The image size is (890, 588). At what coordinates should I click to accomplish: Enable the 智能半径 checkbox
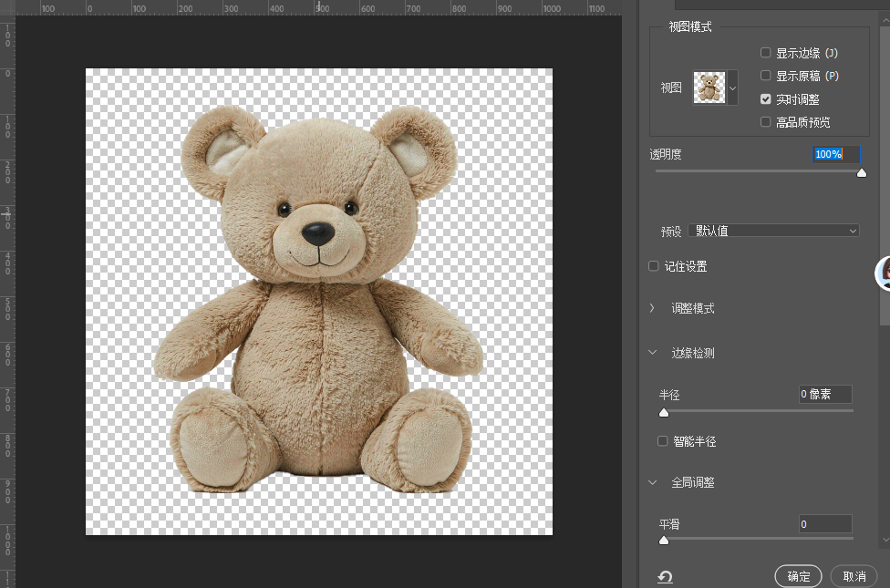click(x=662, y=441)
